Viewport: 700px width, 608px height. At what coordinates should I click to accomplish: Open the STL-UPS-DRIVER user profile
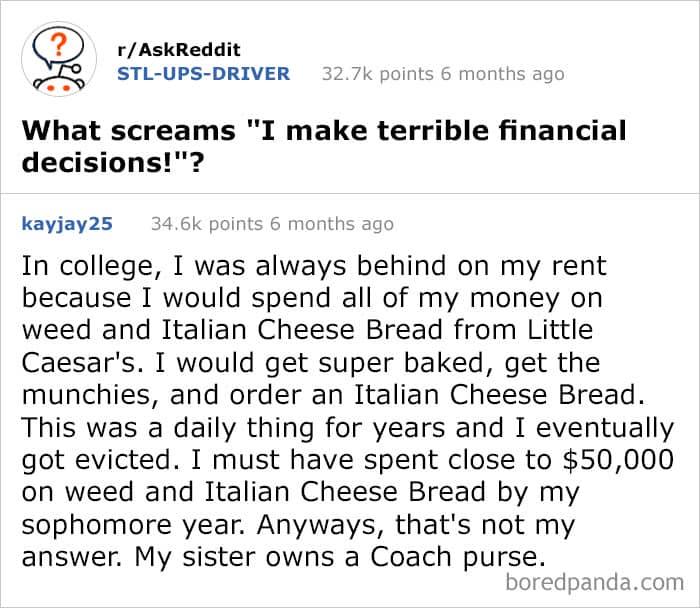point(204,73)
